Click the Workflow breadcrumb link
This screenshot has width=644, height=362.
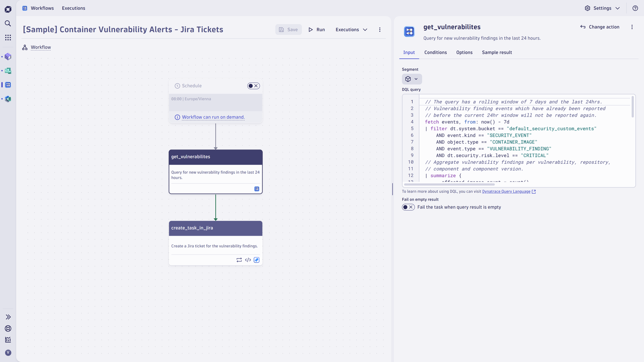click(x=41, y=47)
